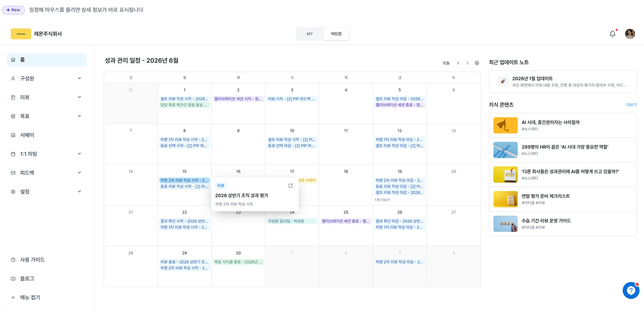Image resolution: width=644 pixels, height=310 pixels.
Task: Click the 오늘 button
Action: tap(446, 63)
